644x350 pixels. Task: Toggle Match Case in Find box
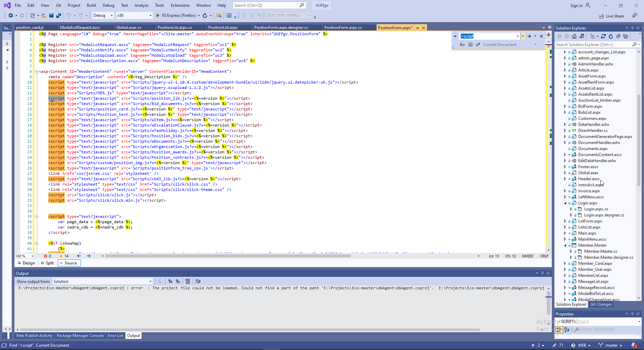coord(462,45)
